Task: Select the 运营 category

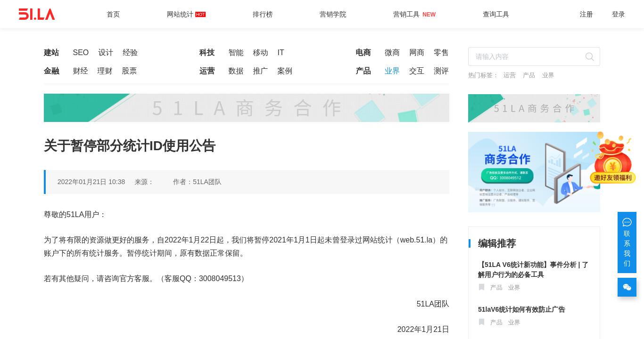Action: pos(207,71)
